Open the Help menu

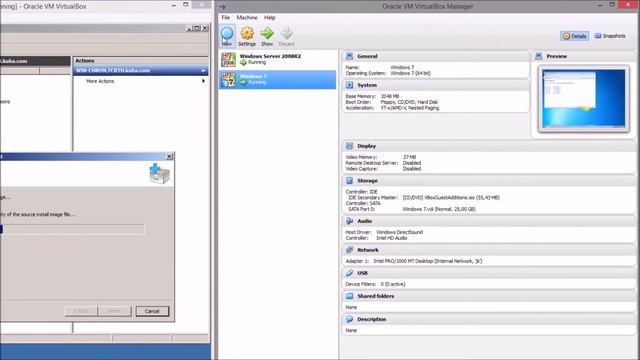point(269,18)
